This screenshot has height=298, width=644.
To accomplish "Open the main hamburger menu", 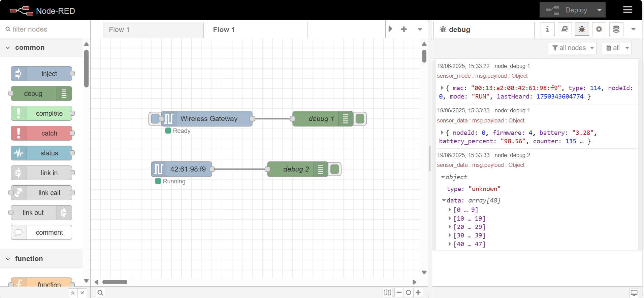I will pos(627,10).
